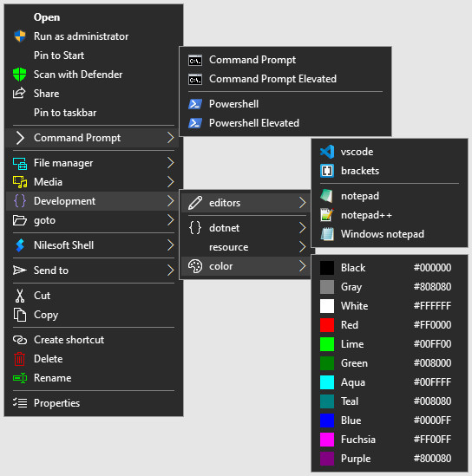
Task: Click the Powershell Elevated icon
Action: pyautogui.click(x=195, y=123)
